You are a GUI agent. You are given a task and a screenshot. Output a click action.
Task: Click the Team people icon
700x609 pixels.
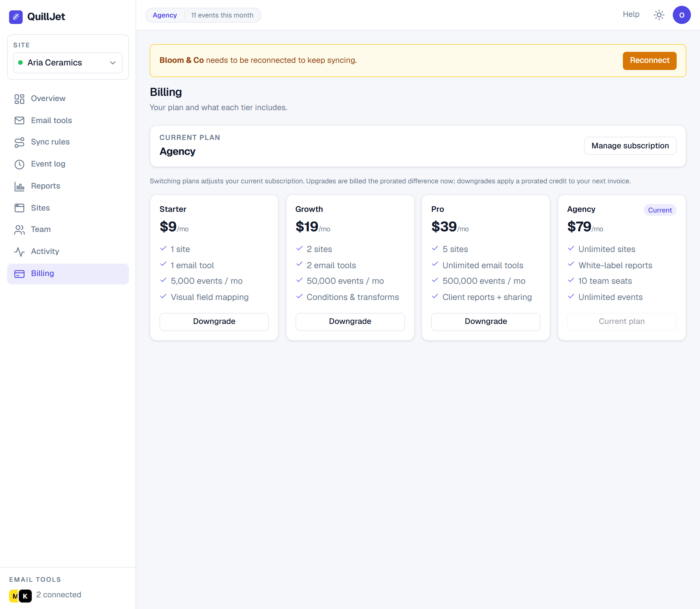tap(19, 230)
